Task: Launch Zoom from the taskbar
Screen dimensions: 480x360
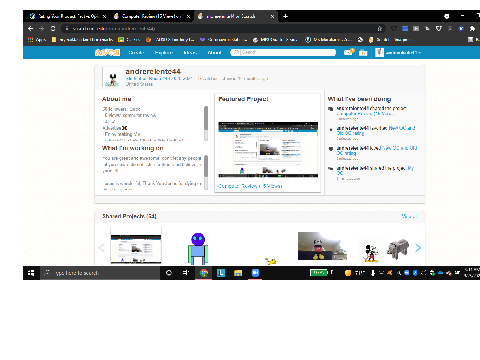Action: [255, 273]
